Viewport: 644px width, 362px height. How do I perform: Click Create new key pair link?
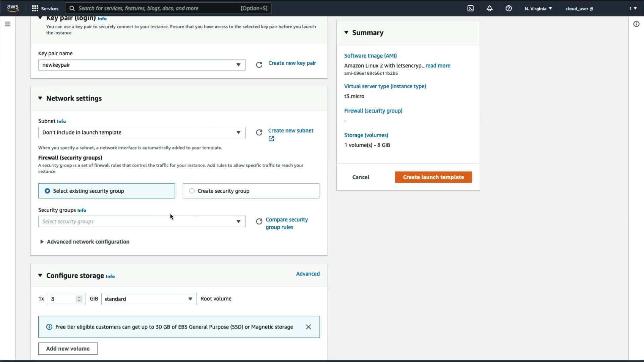click(292, 63)
